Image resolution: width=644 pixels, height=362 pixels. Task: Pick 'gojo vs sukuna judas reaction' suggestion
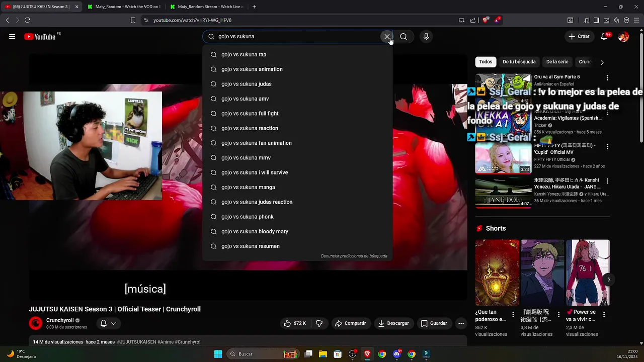[297, 202]
